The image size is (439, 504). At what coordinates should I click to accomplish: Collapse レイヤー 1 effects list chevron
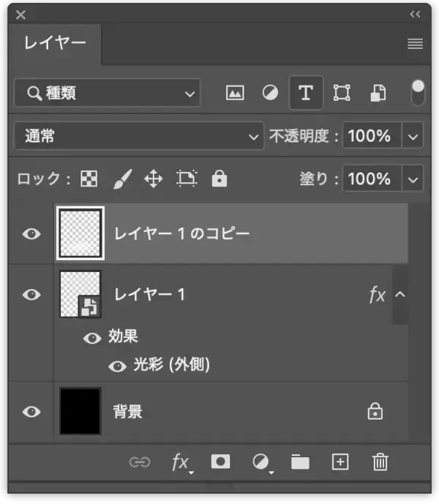399,294
